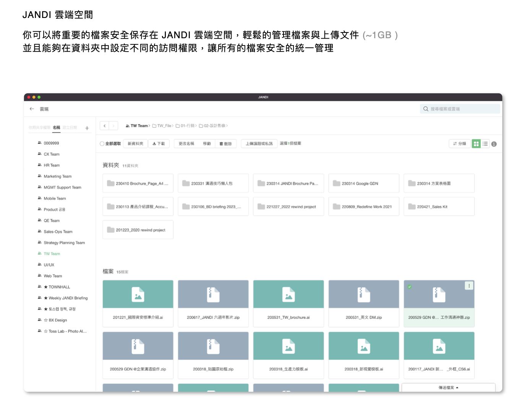The width and height of the screenshot is (532, 415).
Task: Open the 230314 Google GDN folder
Action: 363,183
